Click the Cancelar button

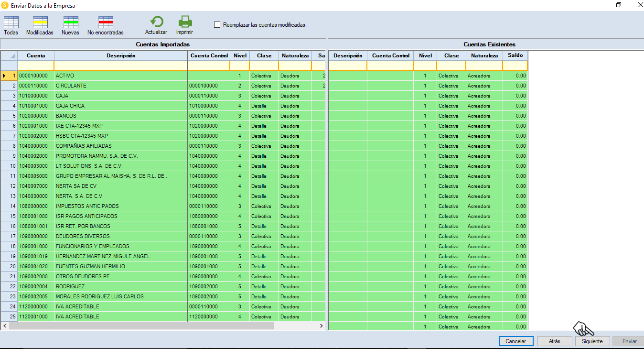[515, 341]
